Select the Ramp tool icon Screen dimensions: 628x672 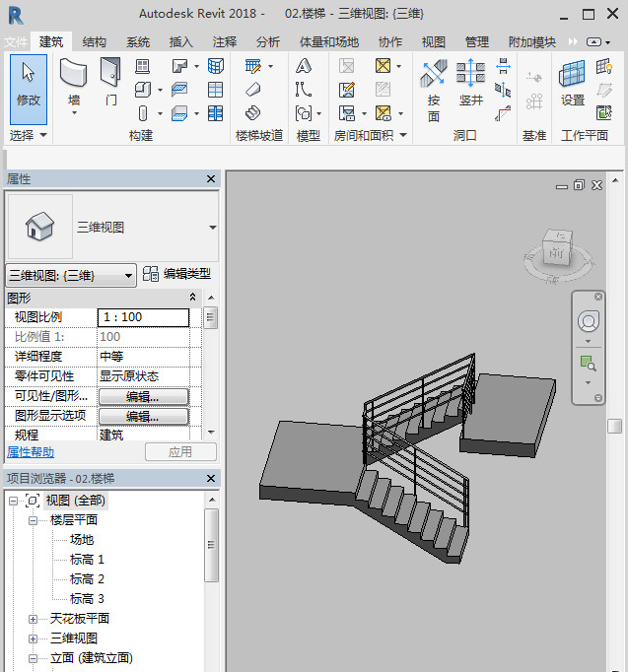253,90
